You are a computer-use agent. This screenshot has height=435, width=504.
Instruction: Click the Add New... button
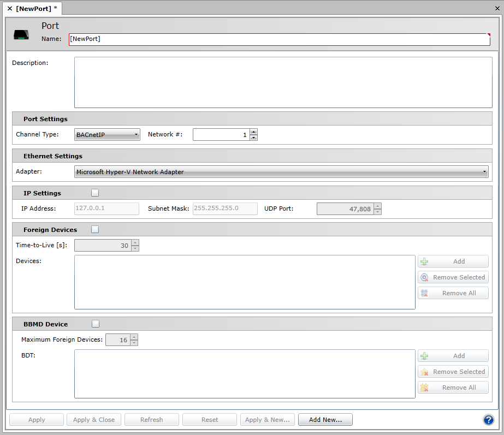pos(325,420)
